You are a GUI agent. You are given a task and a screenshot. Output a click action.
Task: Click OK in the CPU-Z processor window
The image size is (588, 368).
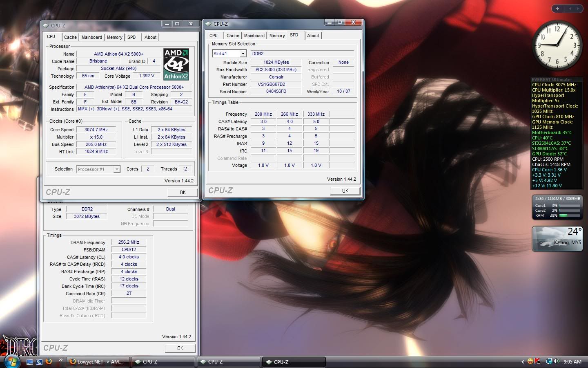[183, 192]
